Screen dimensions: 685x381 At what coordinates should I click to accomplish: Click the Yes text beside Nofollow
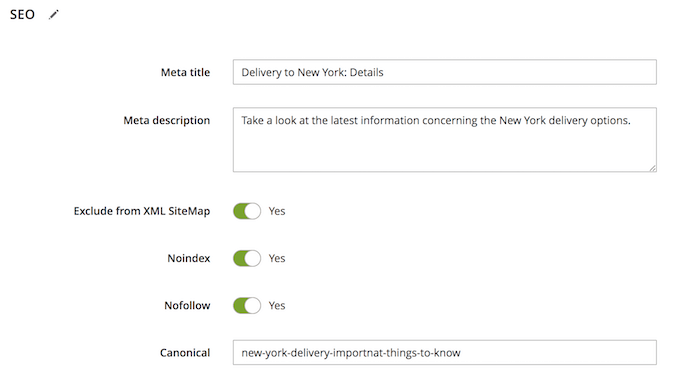[277, 305]
